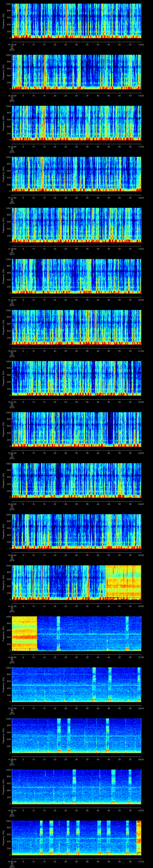Select the '14:25:00' start time label
This screenshot has height=868, width=153.
pos(12,606)
